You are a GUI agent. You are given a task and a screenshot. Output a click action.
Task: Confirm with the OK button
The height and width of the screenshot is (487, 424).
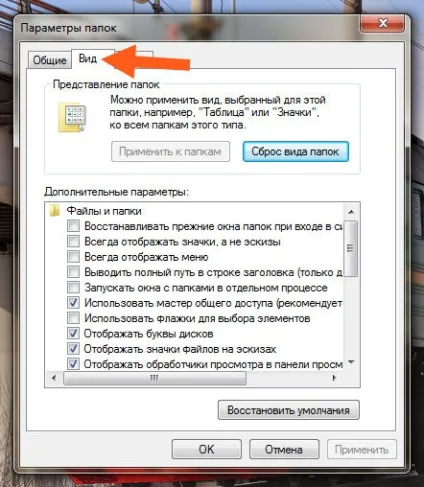(206, 449)
